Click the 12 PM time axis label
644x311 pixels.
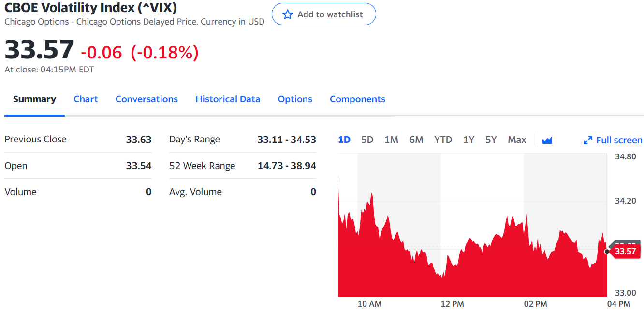click(x=453, y=304)
